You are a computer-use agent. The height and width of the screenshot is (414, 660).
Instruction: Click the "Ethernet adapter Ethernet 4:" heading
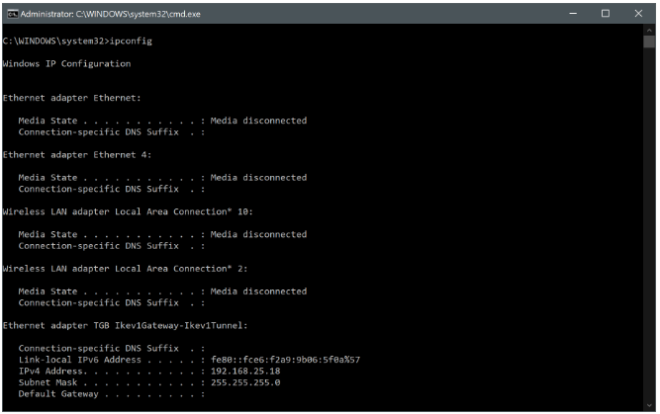pos(76,155)
